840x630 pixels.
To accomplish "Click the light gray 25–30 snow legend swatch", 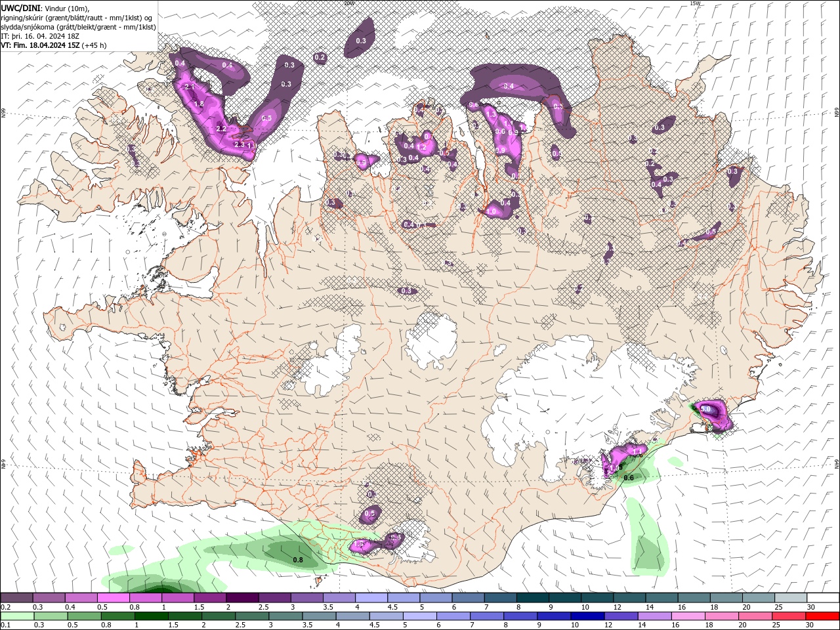I will (x=791, y=598).
